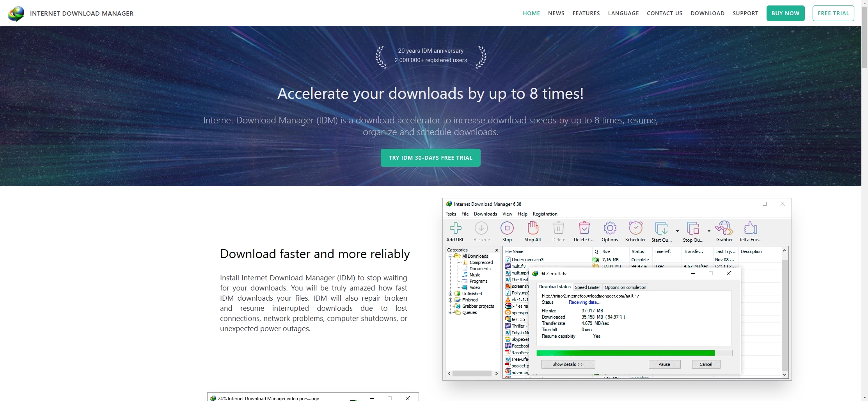Screen dimensions: 868x401
Task: Open the DOWNLOAD nav link
Action: [707, 13]
